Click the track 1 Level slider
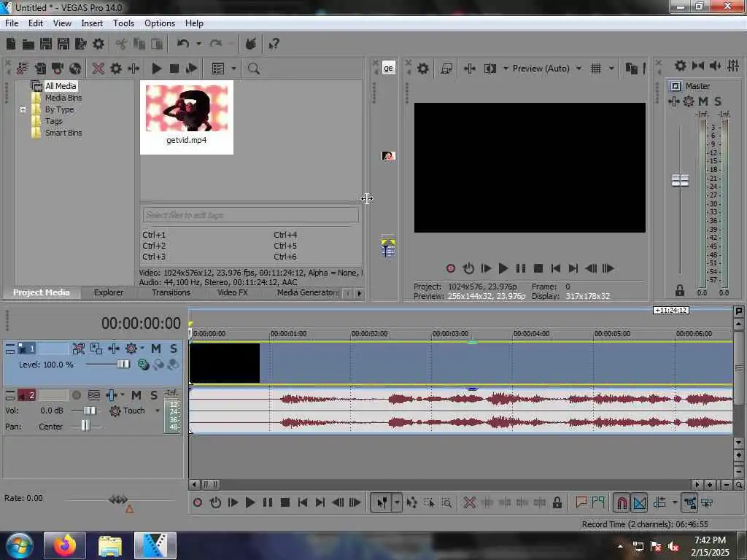 coord(123,365)
